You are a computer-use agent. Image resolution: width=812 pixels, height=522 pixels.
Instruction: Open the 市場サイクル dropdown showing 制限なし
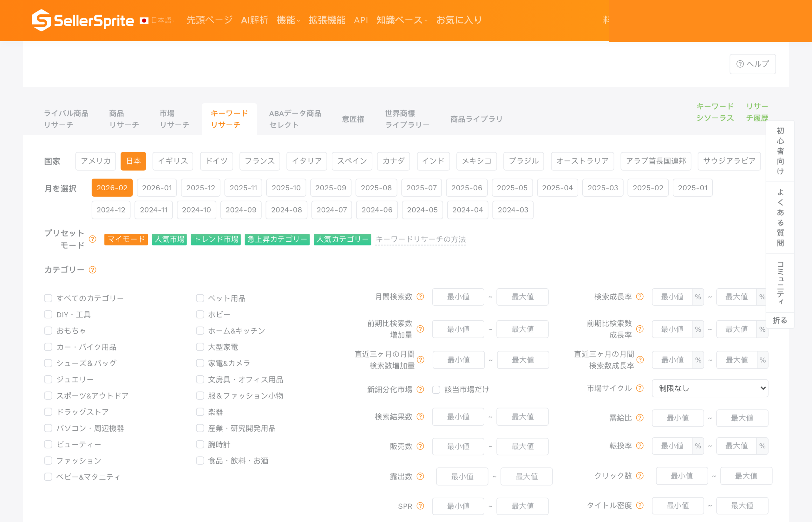tap(710, 388)
